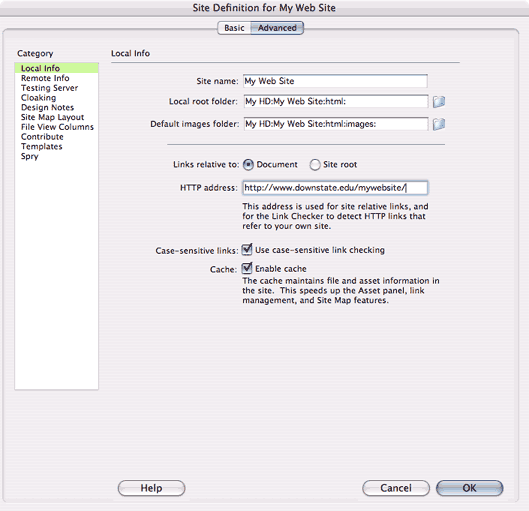Confirm with the OK button
529x511 pixels.
(x=469, y=488)
